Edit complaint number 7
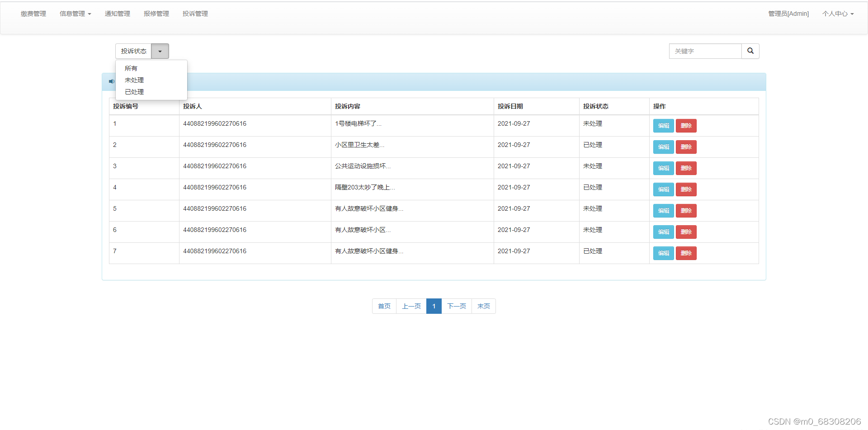Viewport: 868px width, 430px height. [663, 253]
